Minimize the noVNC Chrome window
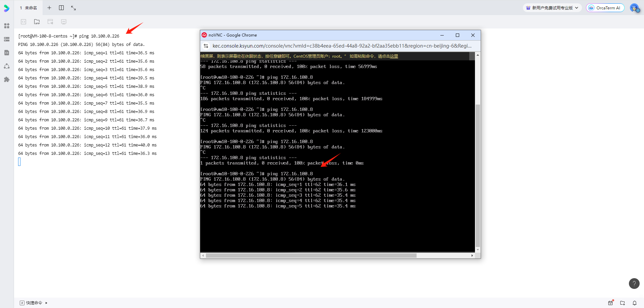 442,35
